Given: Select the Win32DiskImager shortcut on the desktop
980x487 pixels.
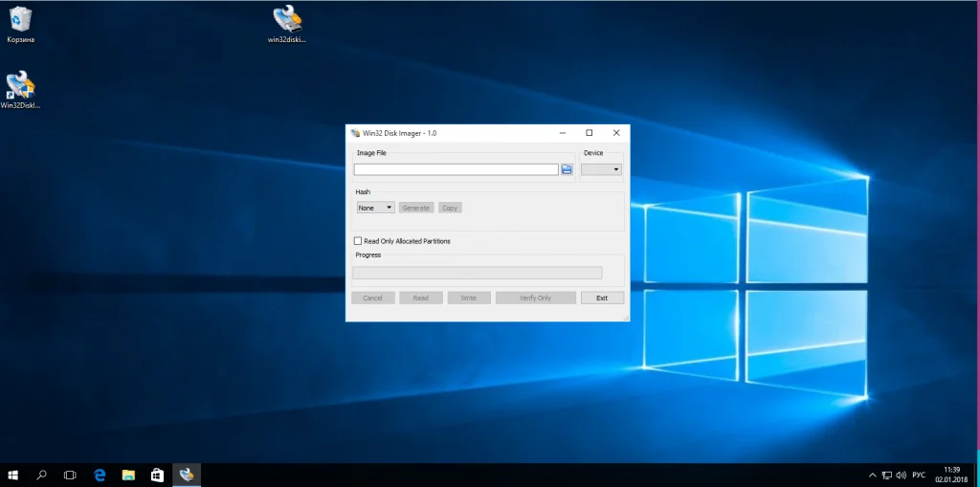Looking at the screenshot, I should coord(21,87).
